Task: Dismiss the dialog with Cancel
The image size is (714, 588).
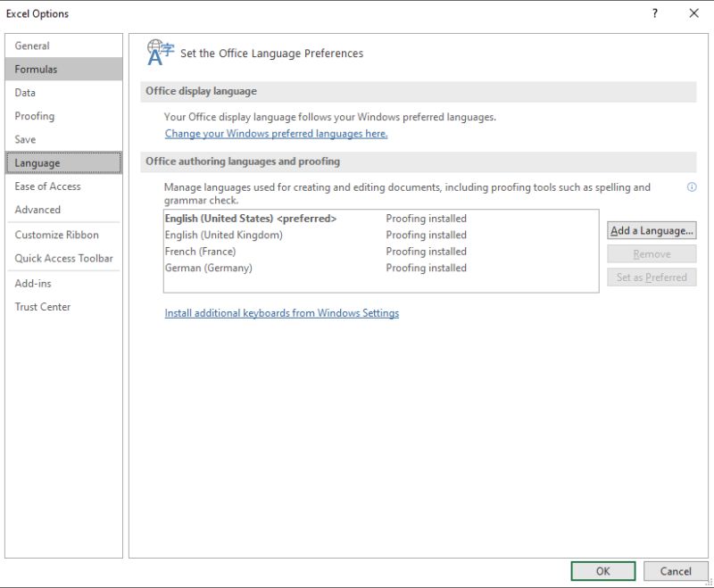Action: pos(676,571)
